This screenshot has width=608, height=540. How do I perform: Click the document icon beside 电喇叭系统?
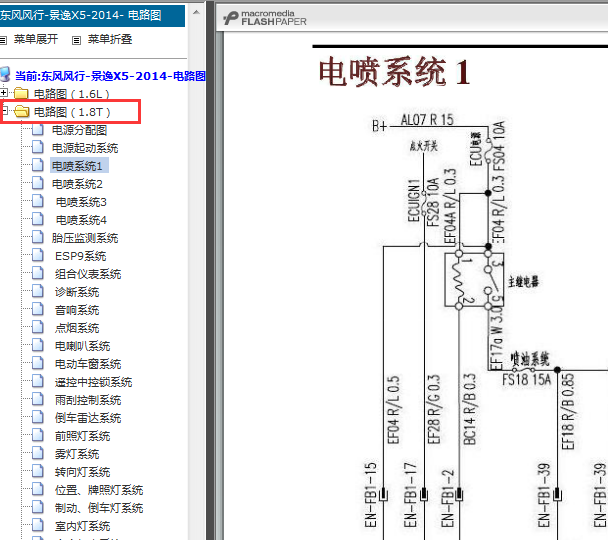click(38, 345)
